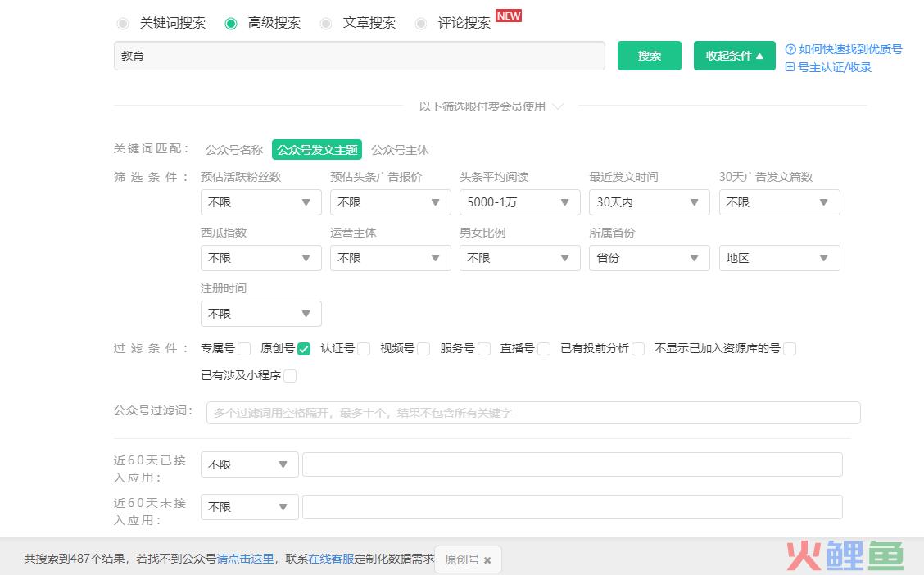This screenshot has height=575, width=924.
Task: Tick the 已有涉及小程序 checkbox
Action: [290, 376]
